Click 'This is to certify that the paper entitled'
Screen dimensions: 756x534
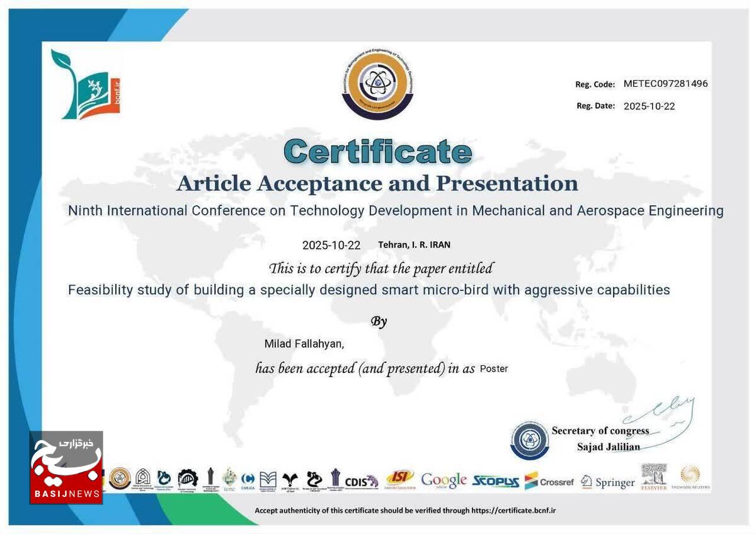point(381,269)
